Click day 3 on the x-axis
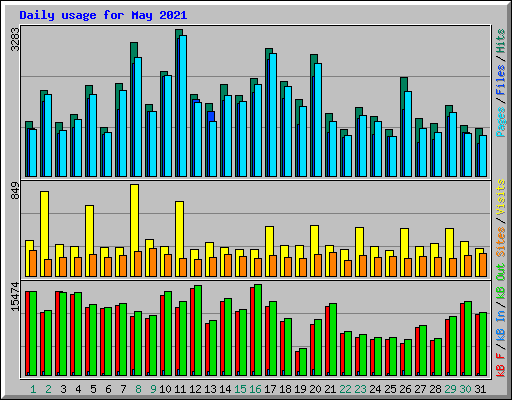 63,389
